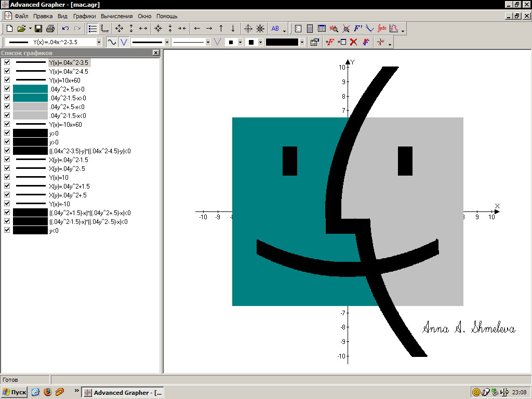Viewport: 532px width, 399px height.
Task: Click the teal swatch for .04y^2-1.5-x>0
Action: [30, 98]
